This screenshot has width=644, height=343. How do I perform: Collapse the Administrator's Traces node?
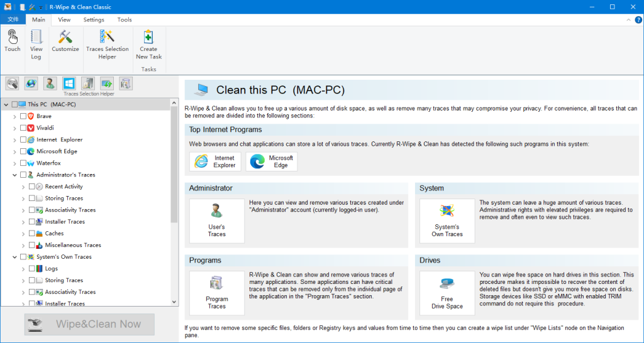[x=15, y=175]
